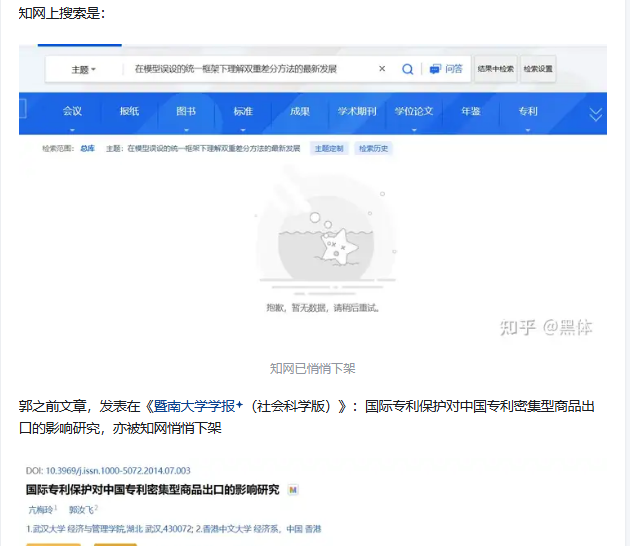Click the 结果中检索 button
The width and height of the screenshot is (630, 546).
[496, 69]
